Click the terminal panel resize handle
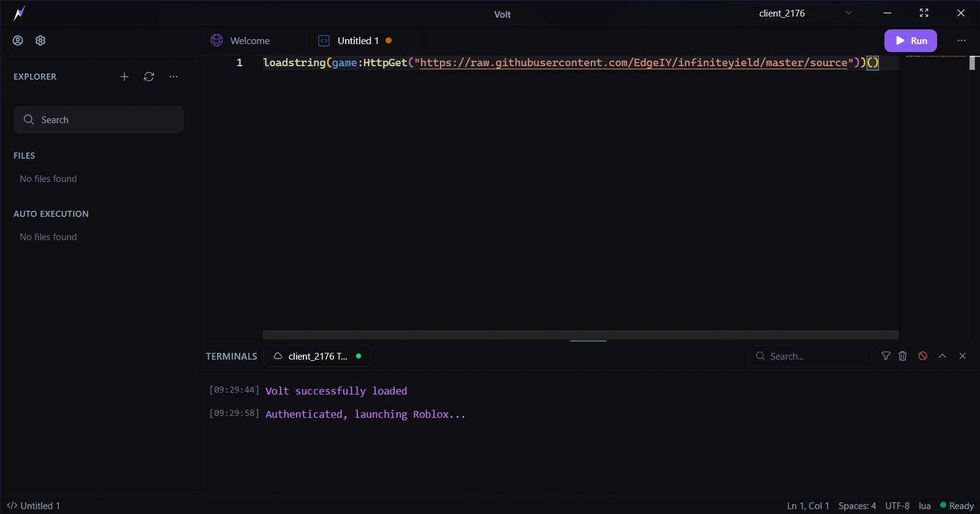 [x=588, y=341]
